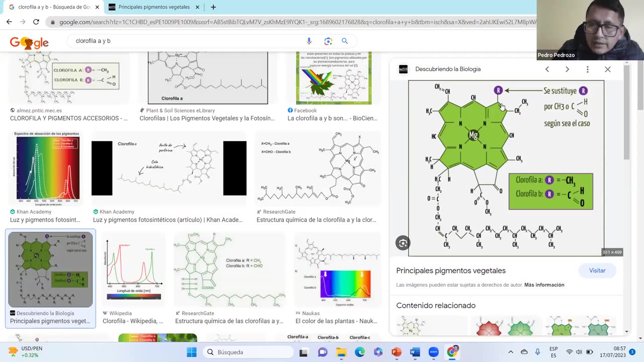Select ResearchGate green structure thumbnail
The width and height of the screenshot is (644, 362).
(229, 269)
